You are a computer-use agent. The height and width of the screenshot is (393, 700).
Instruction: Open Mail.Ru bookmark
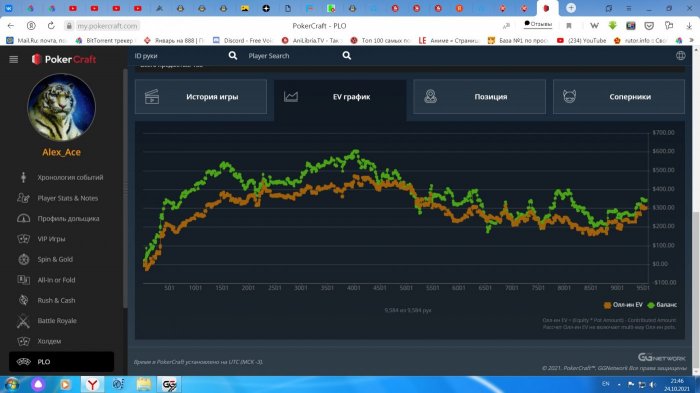tap(36, 40)
